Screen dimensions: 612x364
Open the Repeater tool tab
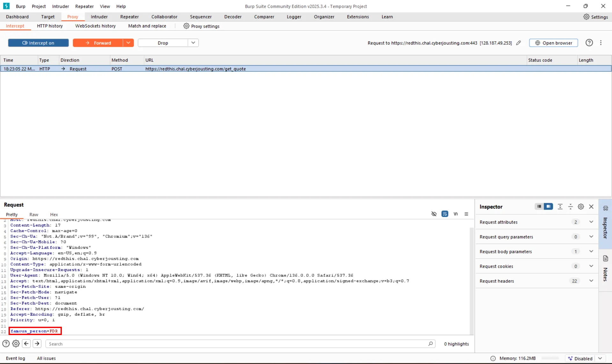(129, 17)
